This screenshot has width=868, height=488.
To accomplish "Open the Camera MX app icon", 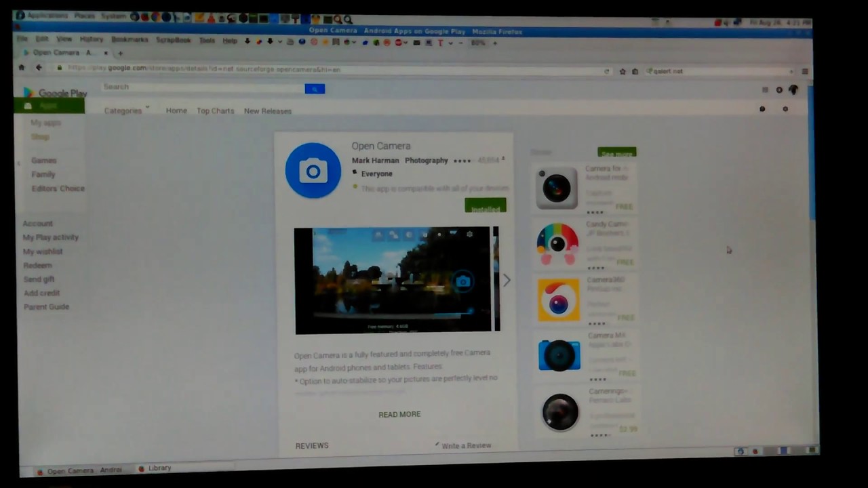I will point(559,355).
